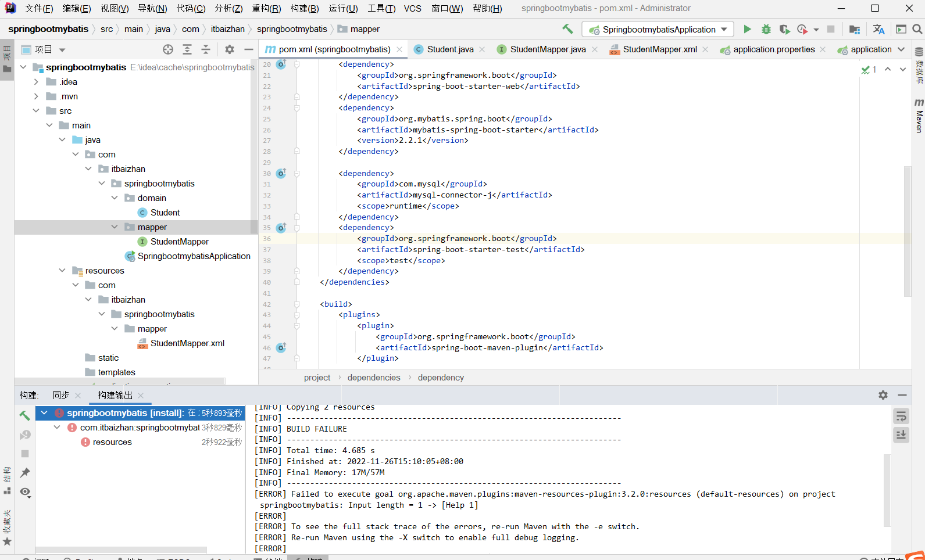Screen dimensions: 925x560
Task: Pin the build output tab
Action: click(24, 472)
